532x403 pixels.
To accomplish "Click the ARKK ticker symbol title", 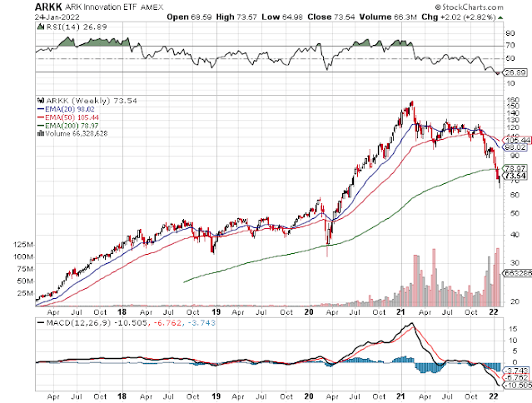I will [48, 7].
